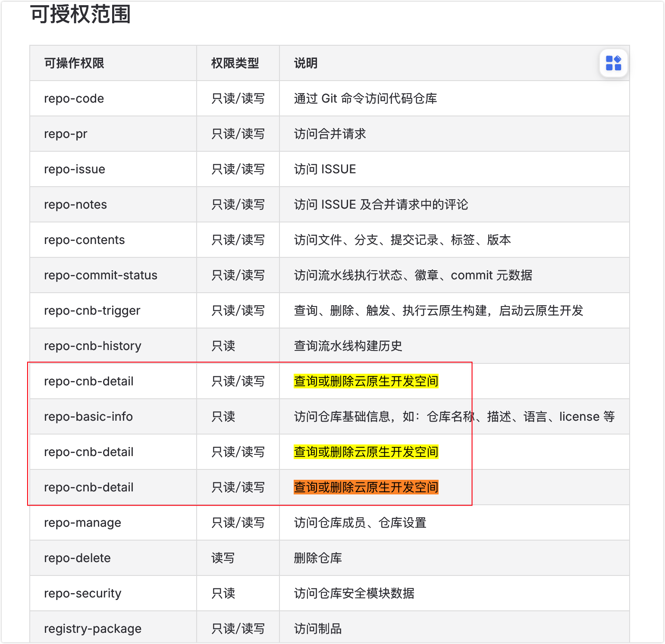Select the repo-manage permission name
665x644 pixels.
tap(82, 523)
